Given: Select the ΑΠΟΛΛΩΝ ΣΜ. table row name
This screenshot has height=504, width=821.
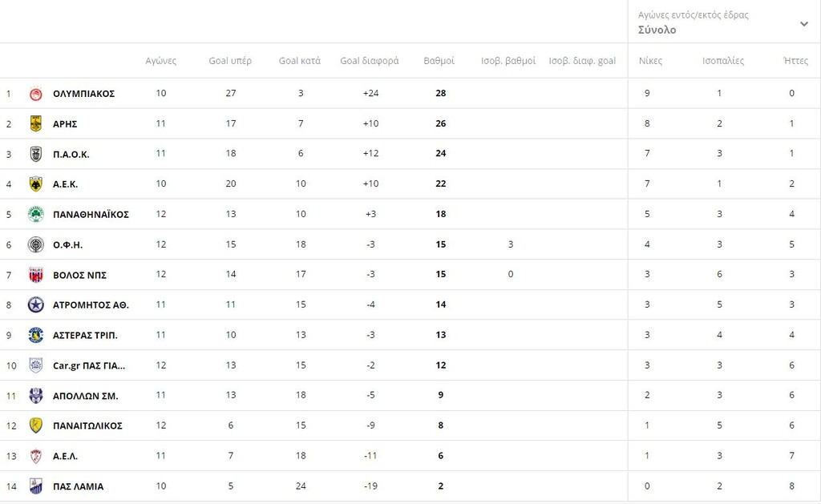Looking at the screenshot, I should tap(85, 396).
